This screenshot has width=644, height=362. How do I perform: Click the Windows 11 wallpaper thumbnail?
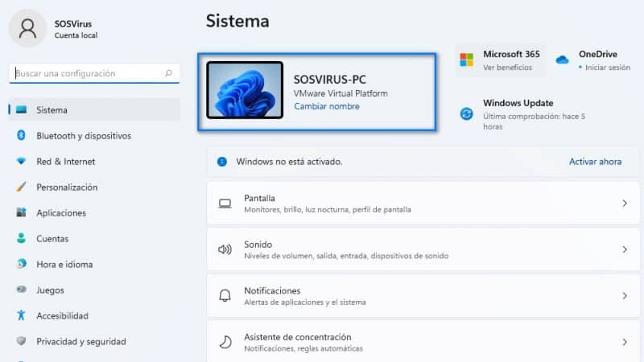coord(245,90)
